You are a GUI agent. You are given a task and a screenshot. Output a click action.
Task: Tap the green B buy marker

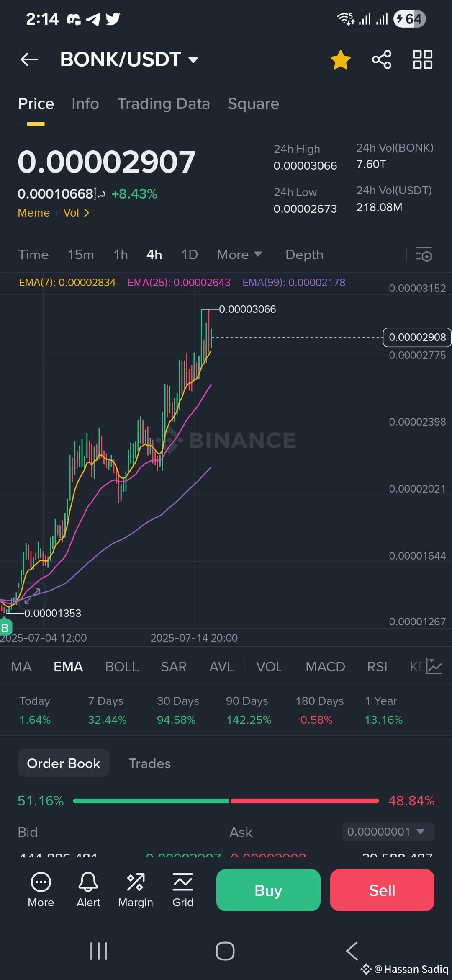coord(5,627)
